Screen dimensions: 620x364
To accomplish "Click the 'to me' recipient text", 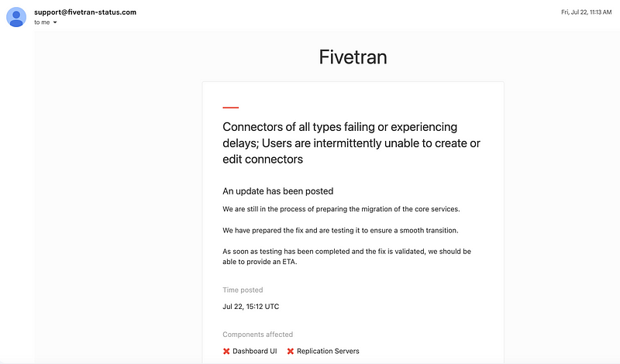I will pos(42,22).
